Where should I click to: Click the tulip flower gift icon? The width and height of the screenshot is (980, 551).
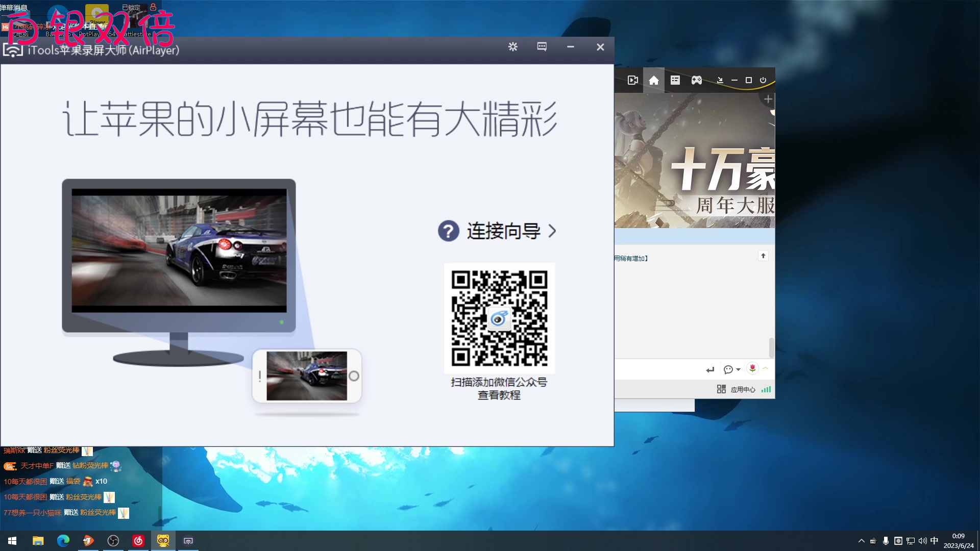(752, 368)
